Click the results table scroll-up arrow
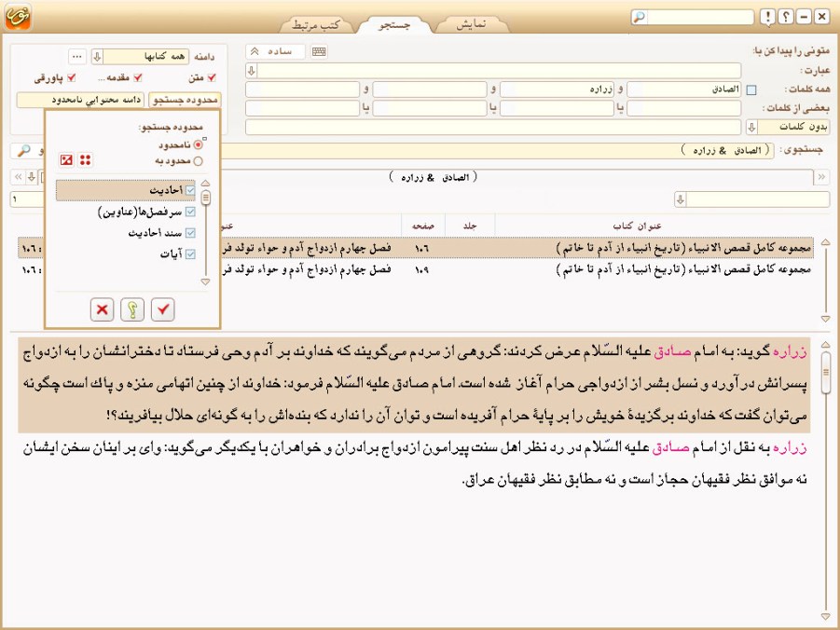Image resolution: width=840 pixels, height=630 pixels. tap(825, 242)
